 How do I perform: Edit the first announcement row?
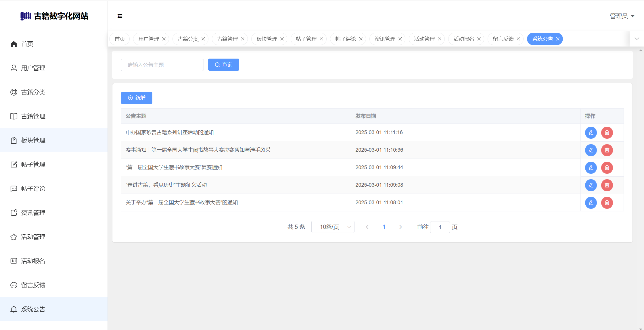(x=591, y=133)
